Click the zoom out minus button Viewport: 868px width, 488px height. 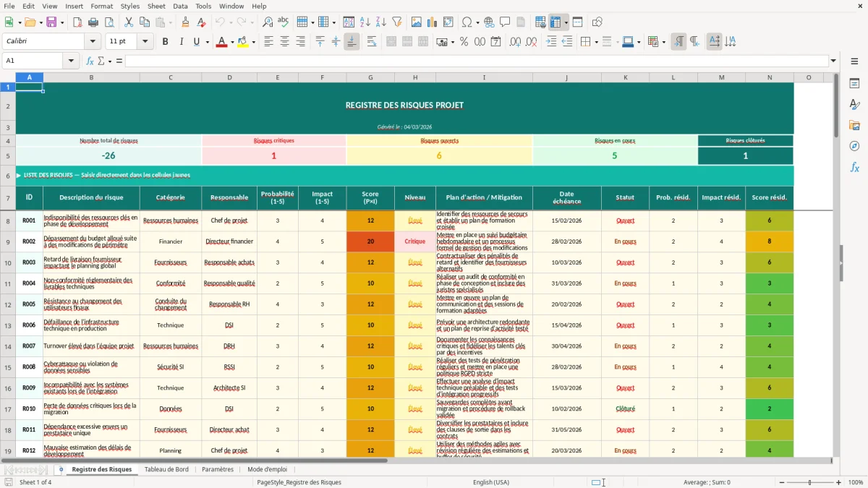(782, 482)
